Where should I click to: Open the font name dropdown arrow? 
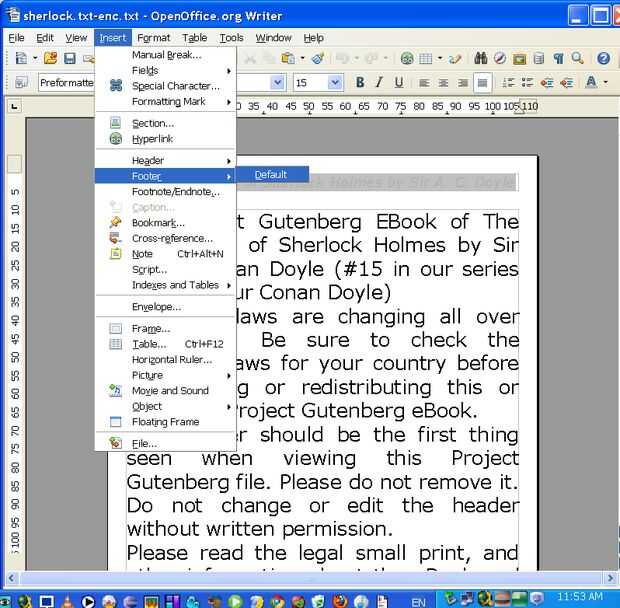(x=278, y=83)
